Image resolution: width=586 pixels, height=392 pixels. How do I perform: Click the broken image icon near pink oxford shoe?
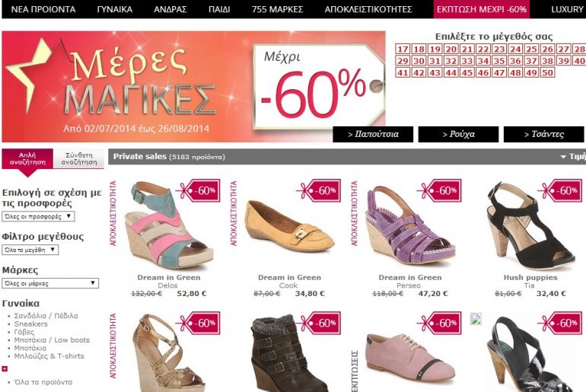tap(476, 319)
